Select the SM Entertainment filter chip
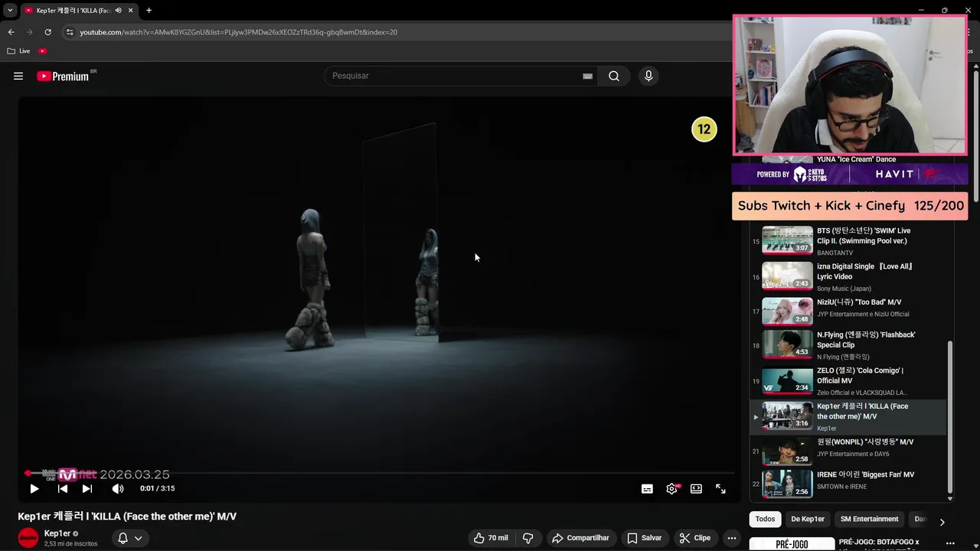 click(870, 519)
